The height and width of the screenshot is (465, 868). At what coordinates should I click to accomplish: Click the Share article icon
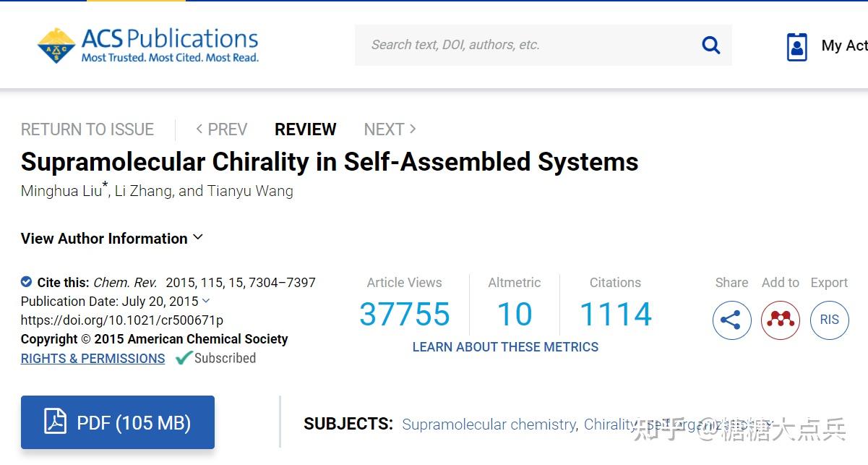[x=731, y=320]
